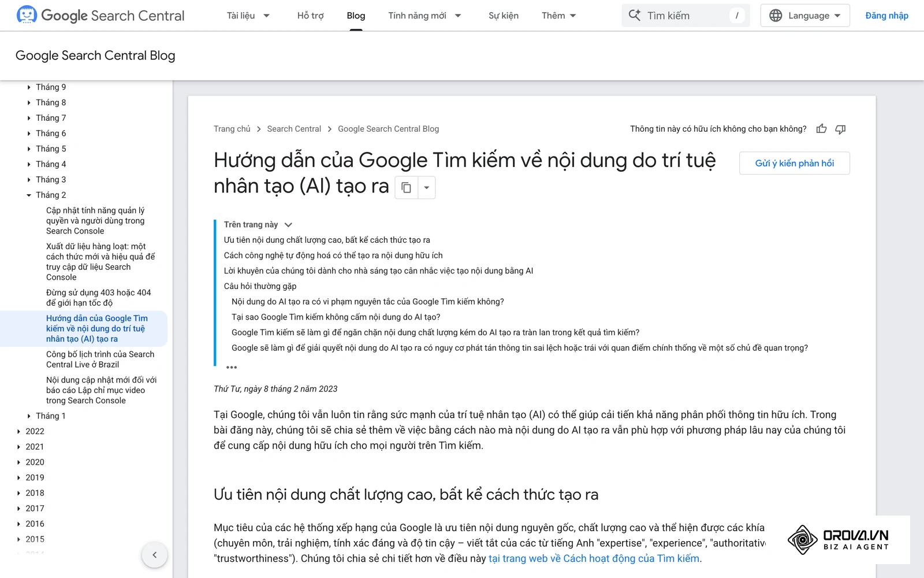924x578 pixels.
Task: Show more table of contents entries via ellipsis
Action: [x=232, y=367]
